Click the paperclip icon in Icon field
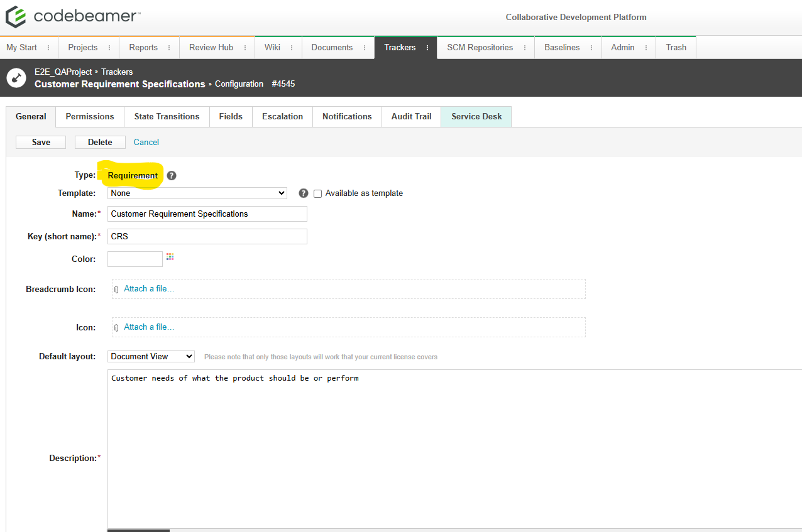The width and height of the screenshot is (802, 532). click(x=117, y=328)
